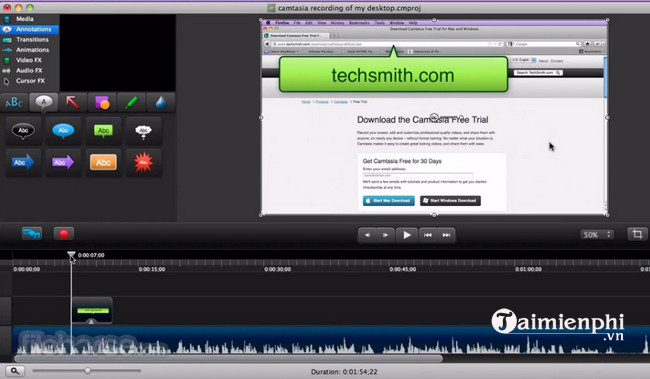The height and width of the screenshot is (379, 650).
Task: Choose the blue oval speech bubble callout
Action: (63, 131)
